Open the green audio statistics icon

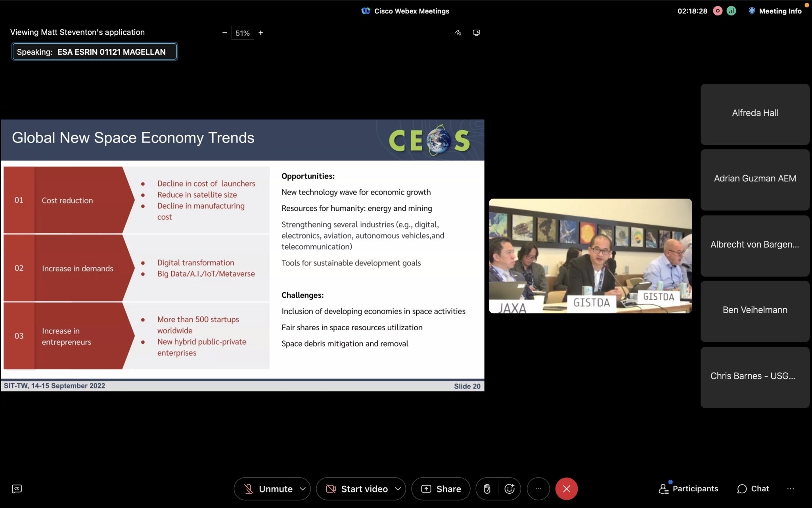[732, 11]
